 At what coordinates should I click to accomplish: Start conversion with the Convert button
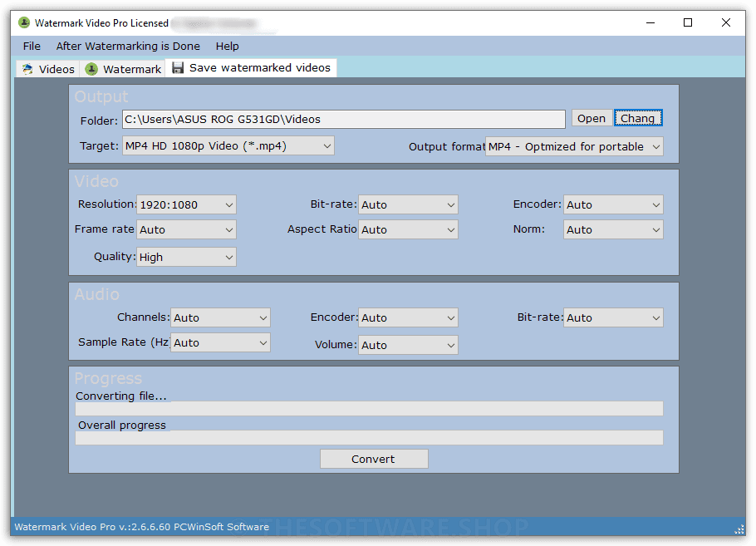tap(374, 459)
